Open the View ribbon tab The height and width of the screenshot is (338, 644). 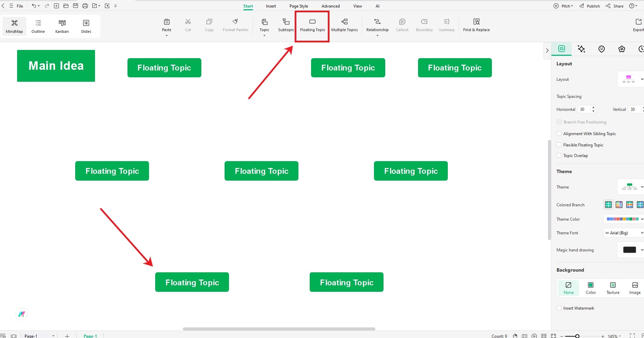pyautogui.click(x=358, y=6)
